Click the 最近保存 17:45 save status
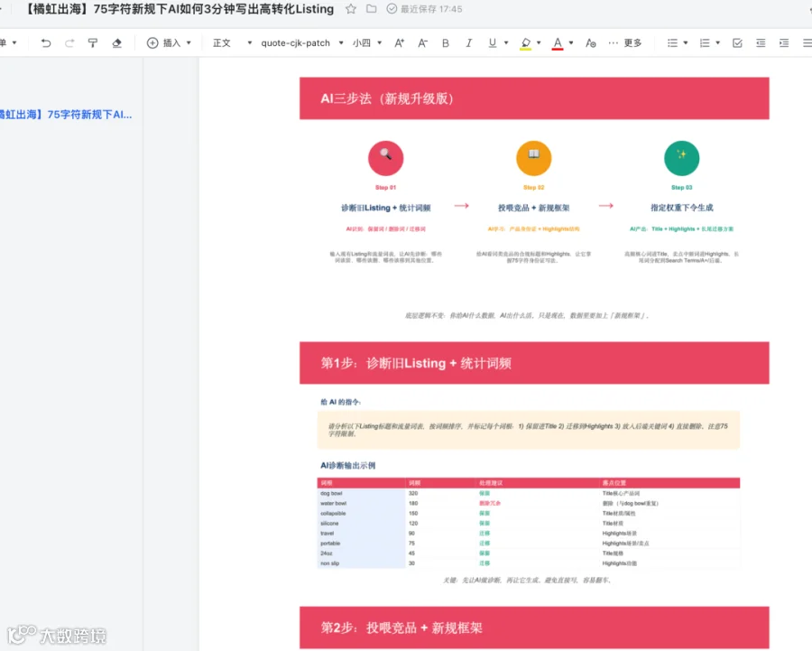Image resolution: width=812 pixels, height=651 pixels. (425, 9)
